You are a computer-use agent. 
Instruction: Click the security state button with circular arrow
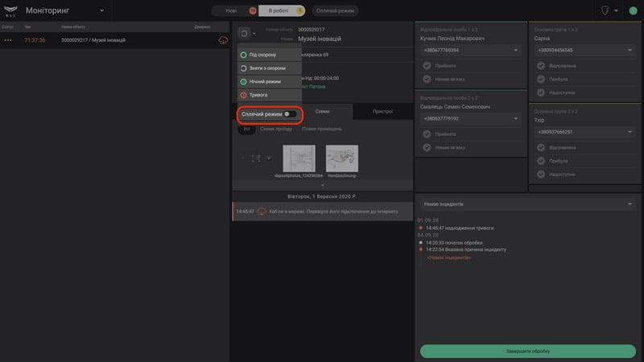coord(244,33)
